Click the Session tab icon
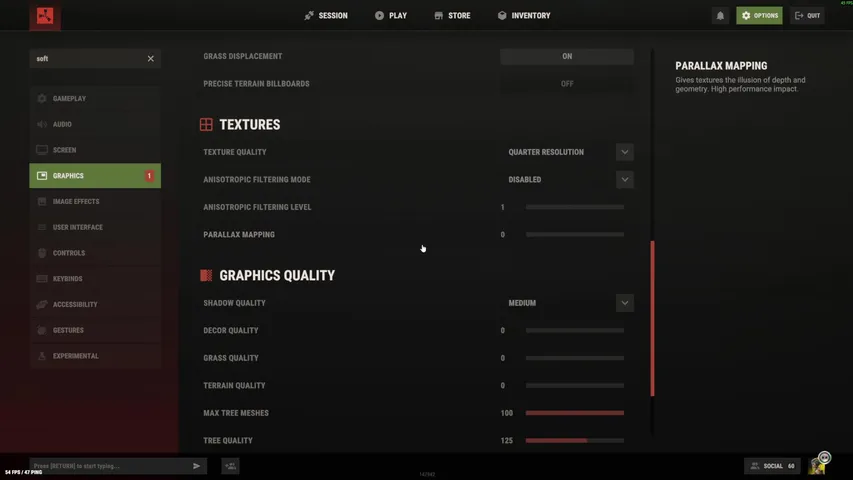Image resolution: width=853 pixels, height=480 pixels. pyautogui.click(x=309, y=16)
